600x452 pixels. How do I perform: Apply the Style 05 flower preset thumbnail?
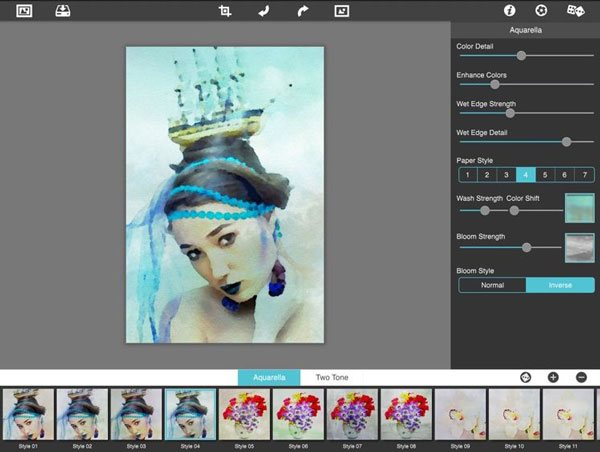pyautogui.click(x=244, y=415)
